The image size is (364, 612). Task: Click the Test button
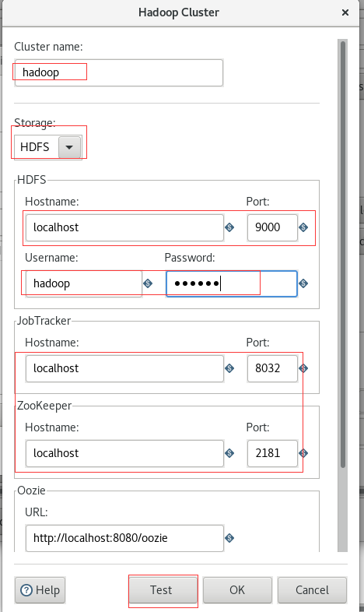(x=161, y=590)
